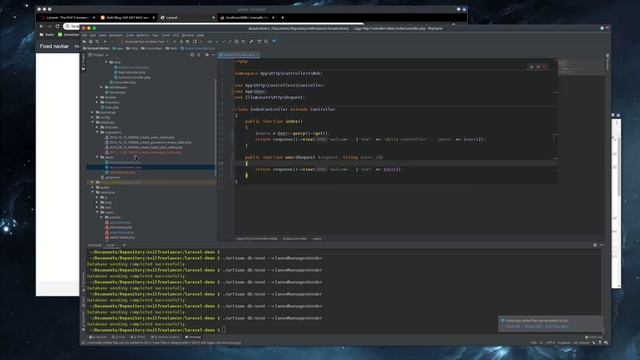Open the Version Control tool window button

point(165,337)
